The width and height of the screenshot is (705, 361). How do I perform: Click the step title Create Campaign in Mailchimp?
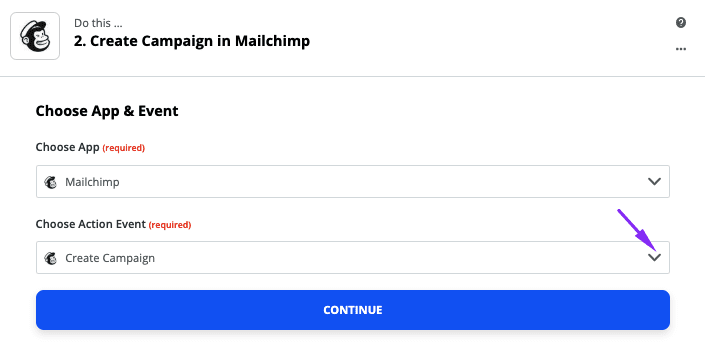(192, 41)
